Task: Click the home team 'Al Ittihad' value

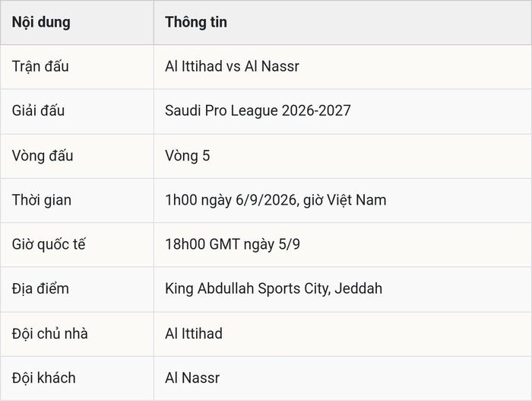Action: coord(194,333)
